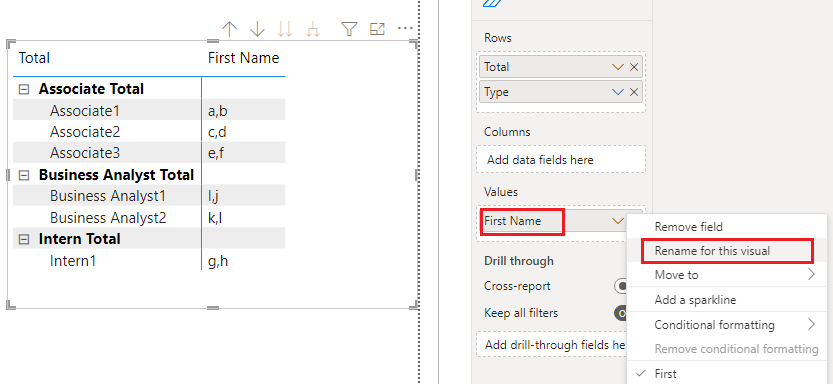833x384 pixels.
Task: Select the First aggregation option
Action: pyautogui.click(x=727, y=373)
